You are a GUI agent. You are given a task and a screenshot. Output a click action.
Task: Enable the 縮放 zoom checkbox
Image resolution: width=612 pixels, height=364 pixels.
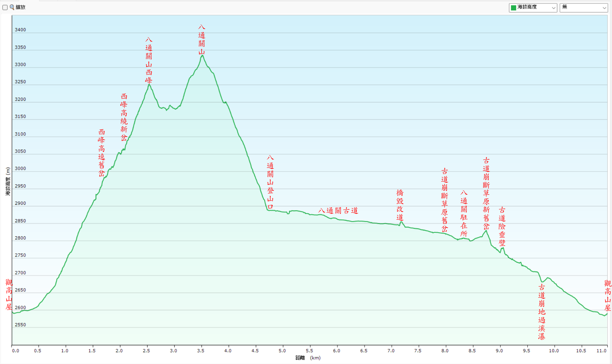(x=5, y=7)
